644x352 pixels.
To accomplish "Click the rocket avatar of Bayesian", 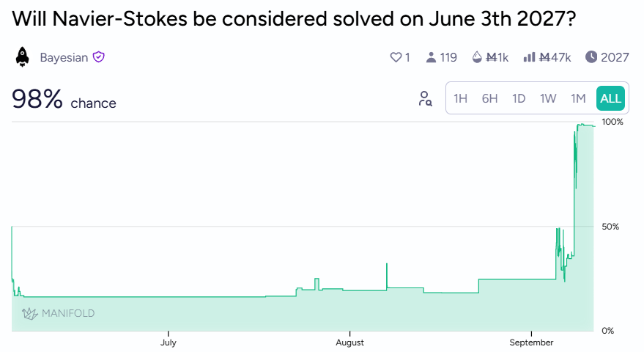I will [x=23, y=57].
